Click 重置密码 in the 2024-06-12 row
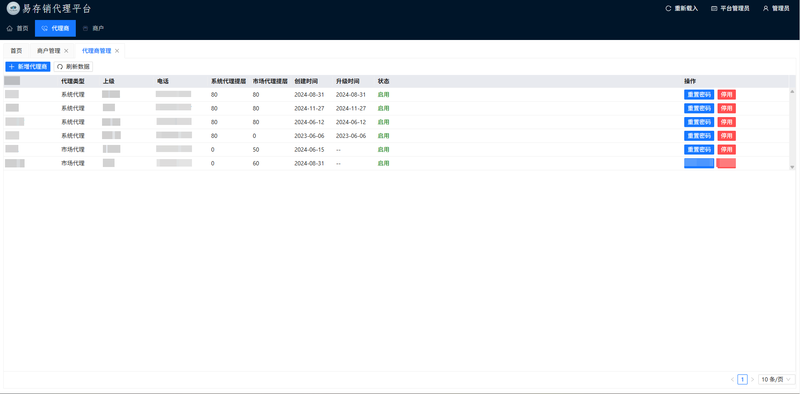This screenshot has height=394, width=800. coord(699,122)
